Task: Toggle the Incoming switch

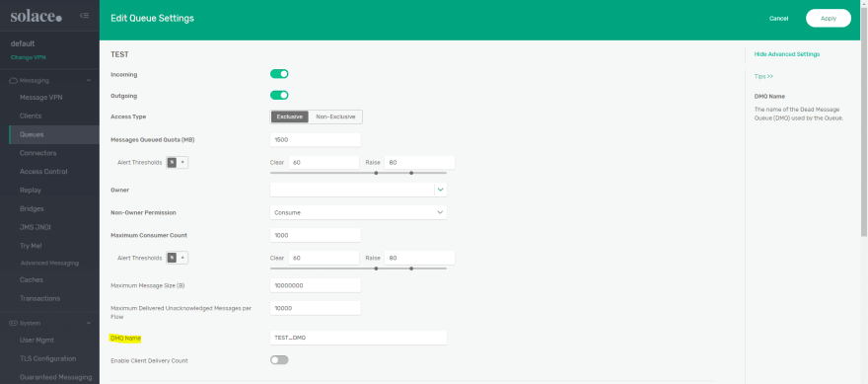Action: [279, 74]
